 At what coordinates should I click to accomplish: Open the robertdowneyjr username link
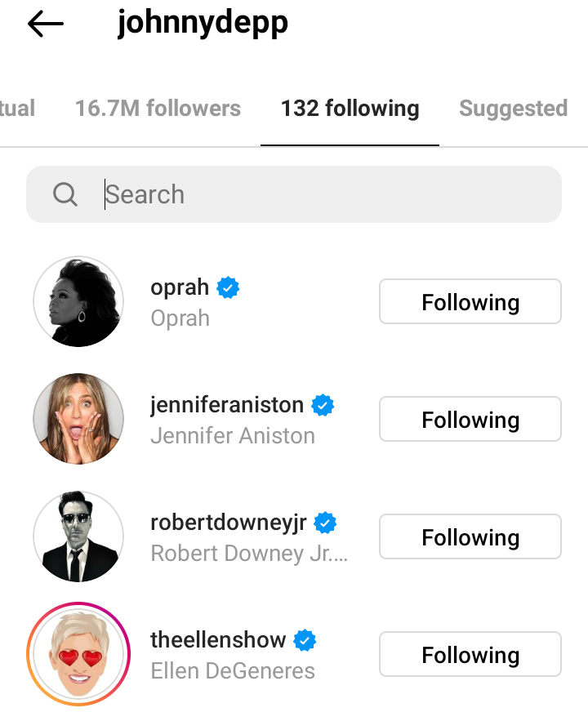click(x=228, y=523)
